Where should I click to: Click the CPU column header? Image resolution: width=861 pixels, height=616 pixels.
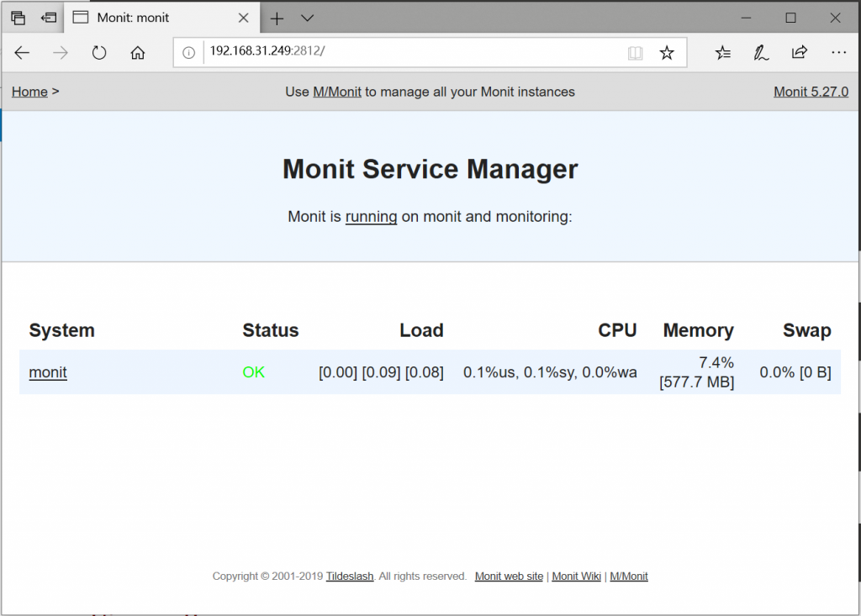[x=618, y=330]
